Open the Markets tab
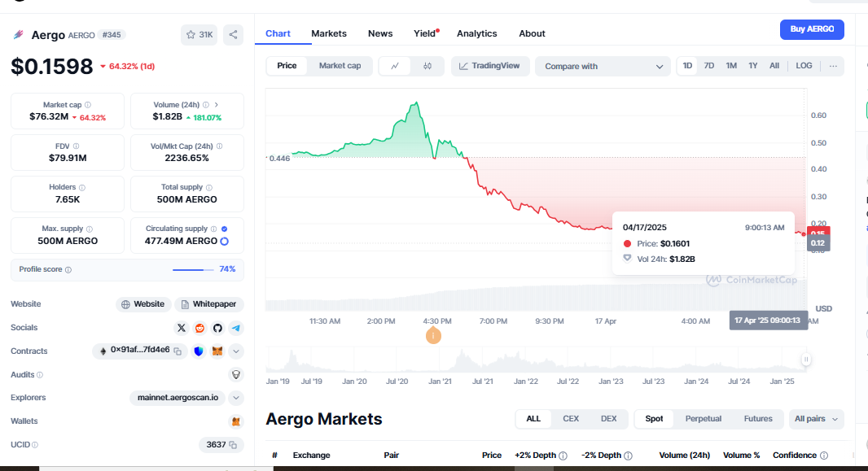The height and width of the screenshot is (471, 868). pyautogui.click(x=329, y=33)
